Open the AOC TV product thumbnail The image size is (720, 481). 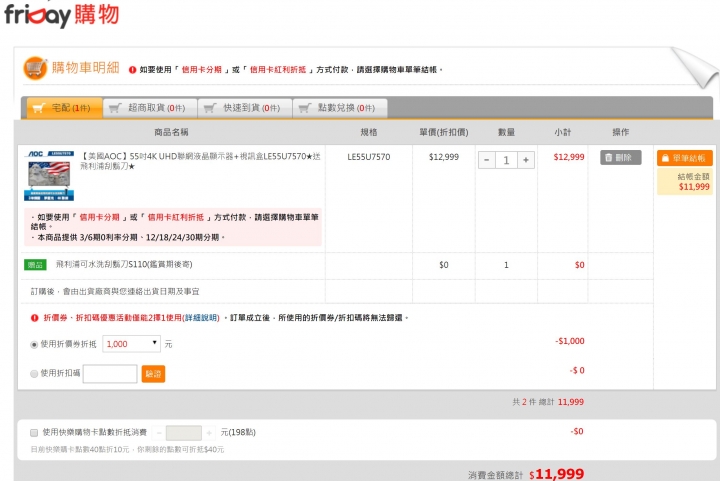[x=49, y=175]
